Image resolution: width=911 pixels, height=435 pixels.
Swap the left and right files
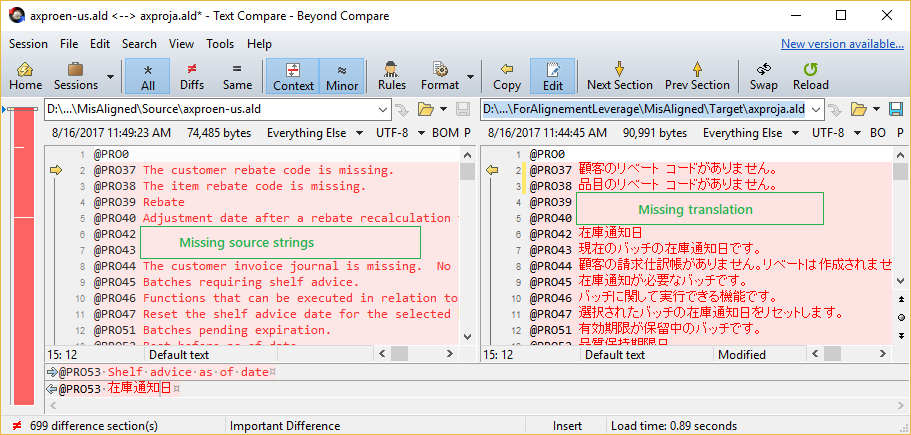pos(763,76)
